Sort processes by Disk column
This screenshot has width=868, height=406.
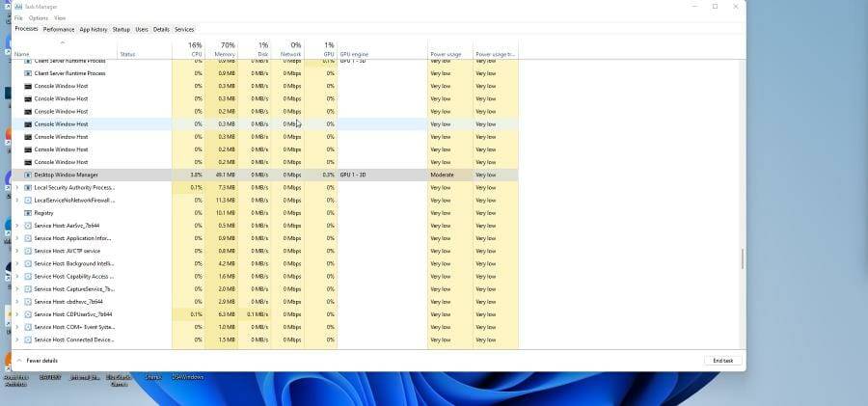coord(254,49)
